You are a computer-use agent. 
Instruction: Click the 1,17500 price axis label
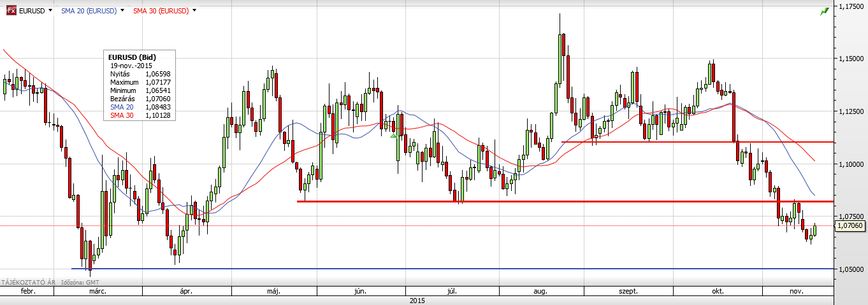[x=851, y=6]
